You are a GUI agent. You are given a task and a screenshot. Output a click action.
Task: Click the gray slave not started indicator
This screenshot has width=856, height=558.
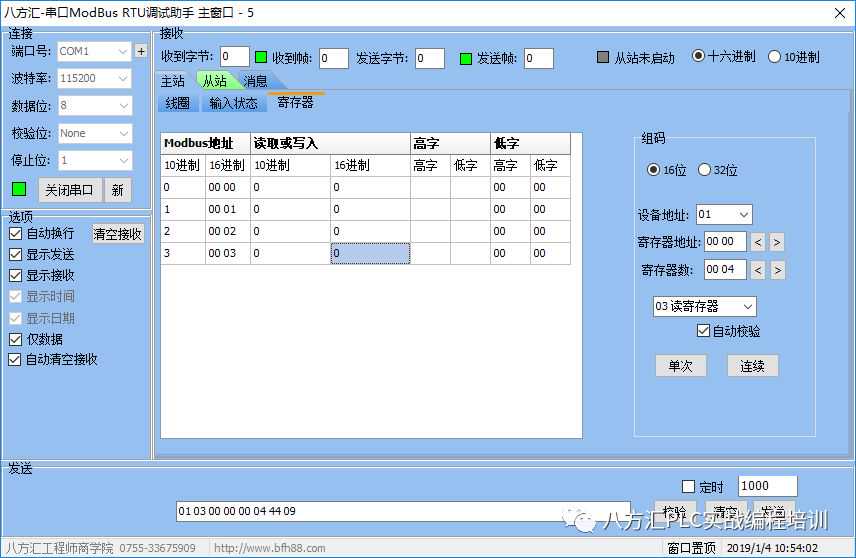click(x=602, y=57)
